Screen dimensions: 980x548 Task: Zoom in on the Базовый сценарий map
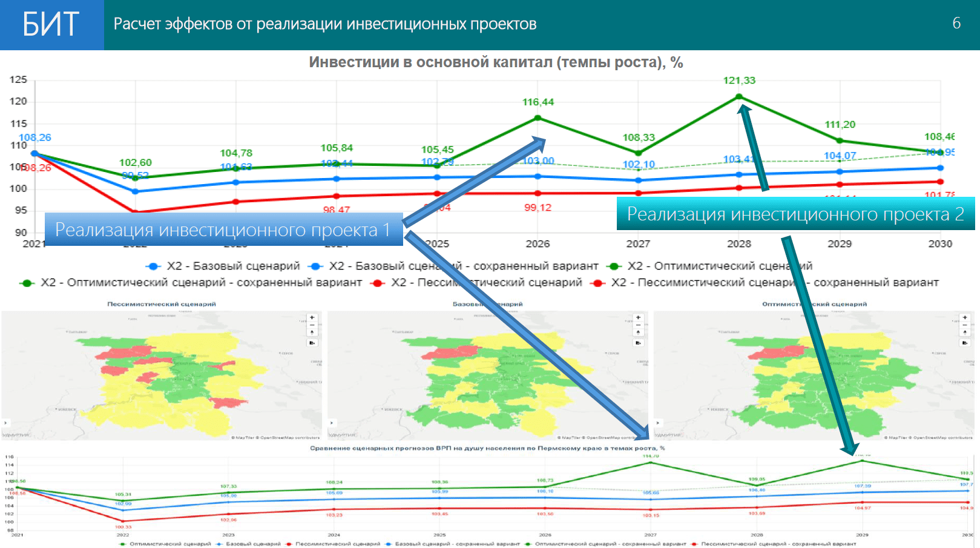[x=638, y=317]
